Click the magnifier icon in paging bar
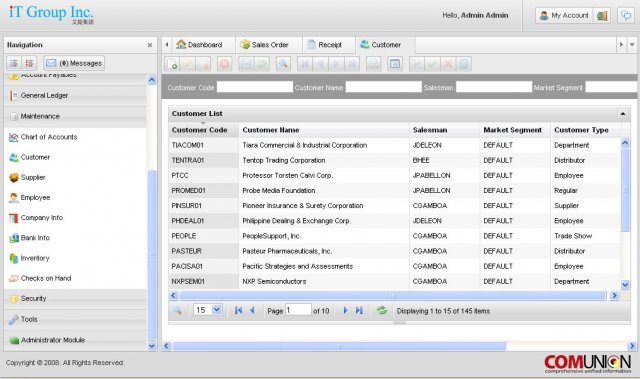Image resolution: width=640 pixels, height=379 pixels. (178, 310)
